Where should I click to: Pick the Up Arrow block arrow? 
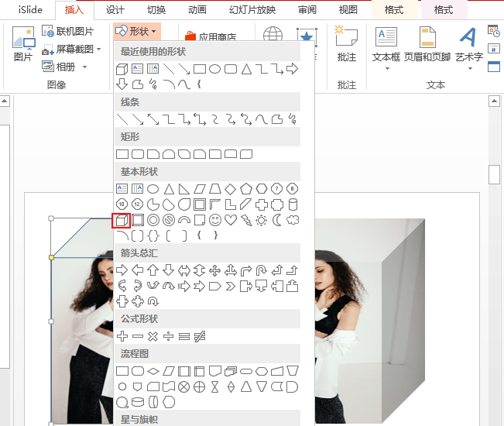153,270
